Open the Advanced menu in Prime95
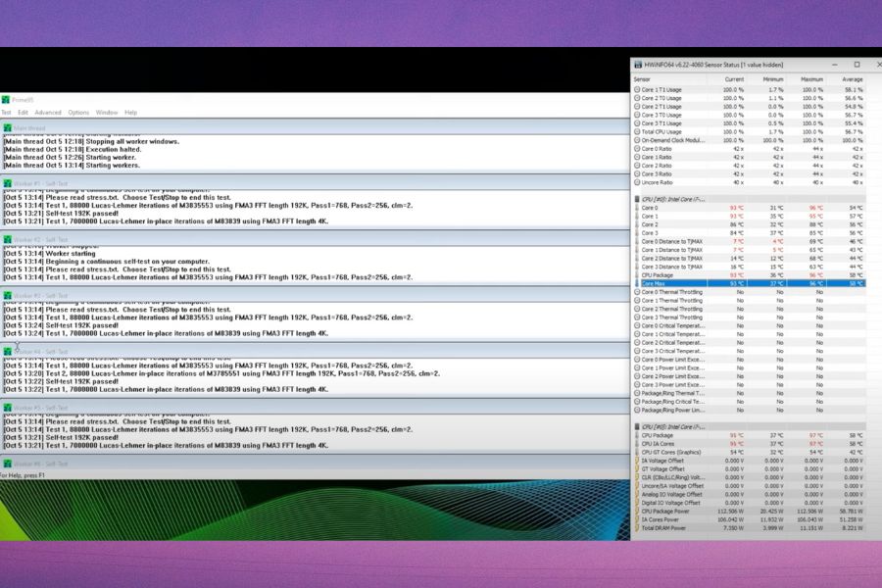The width and height of the screenshot is (882, 588). [48, 113]
